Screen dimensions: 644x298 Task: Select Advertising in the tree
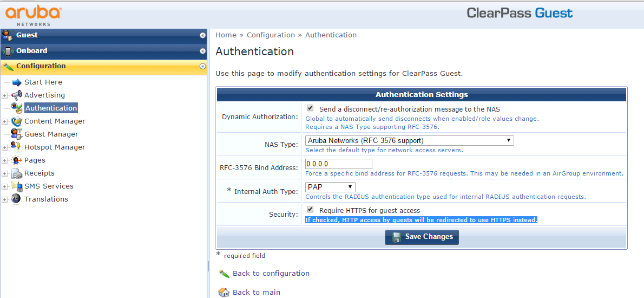(44, 95)
